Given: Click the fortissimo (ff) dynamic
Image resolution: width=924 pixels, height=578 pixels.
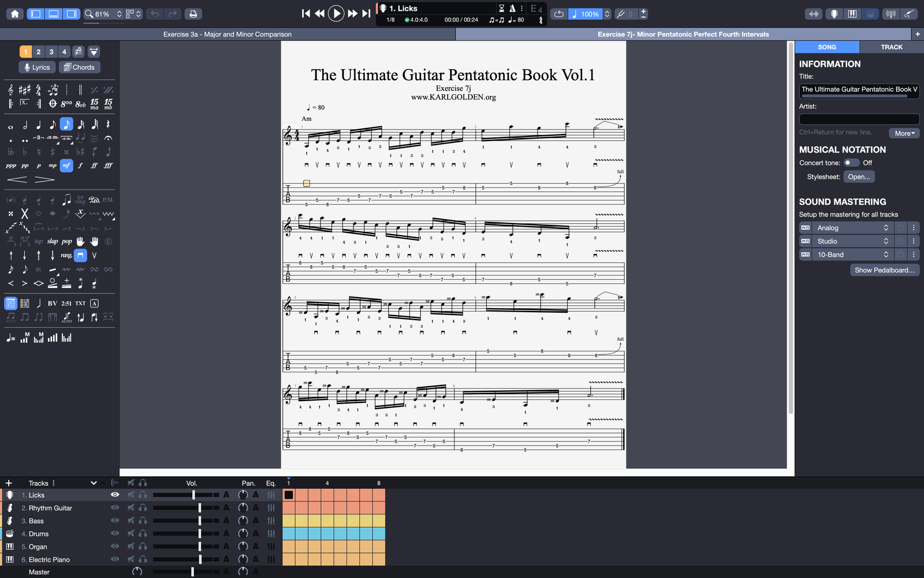Looking at the screenshot, I should pos(94,165).
